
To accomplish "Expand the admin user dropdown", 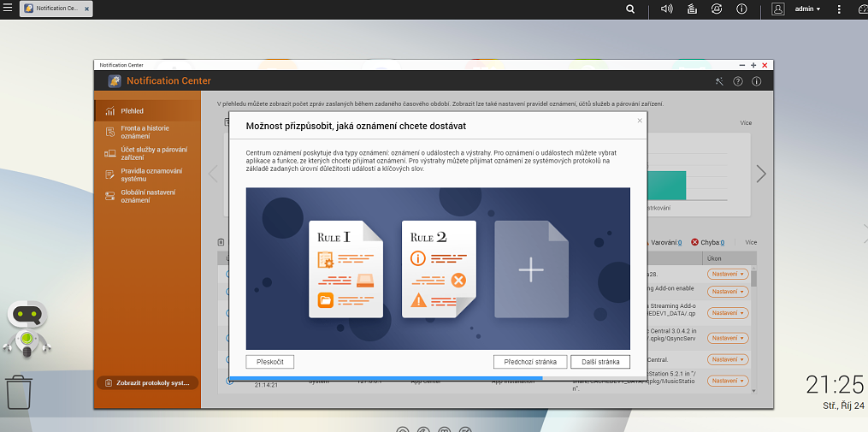I will pyautogui.click(x=807, y=9).
